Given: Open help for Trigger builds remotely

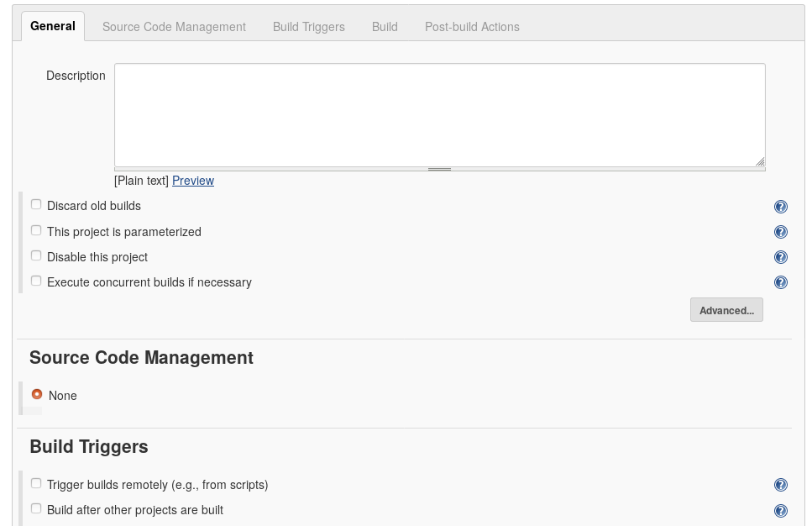Looking at the screenshot, I should pyautogui.click(x=780, y=485).
